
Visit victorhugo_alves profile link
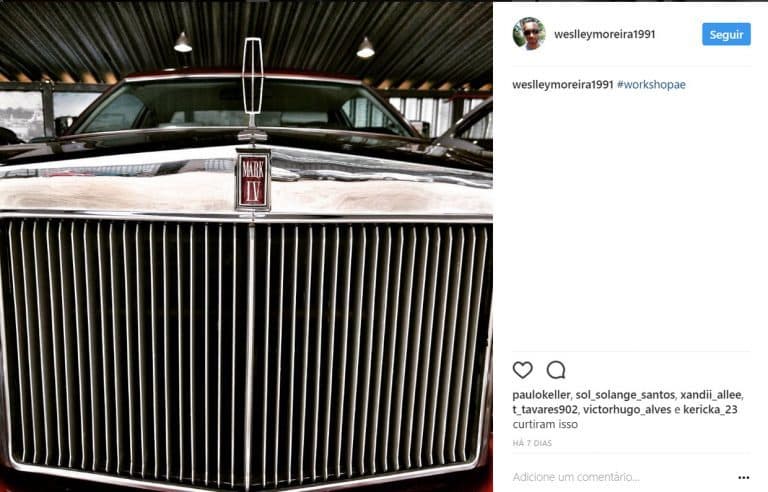point(626,410)
